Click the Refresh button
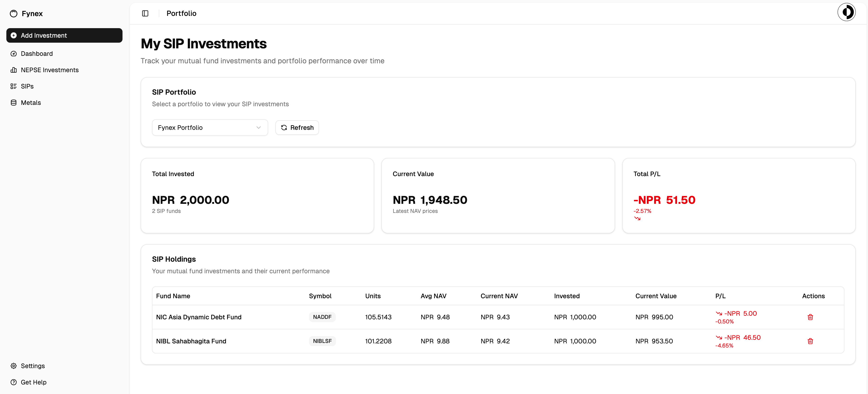The width and height of the screenshot is (868, 394). coord(297,127)
